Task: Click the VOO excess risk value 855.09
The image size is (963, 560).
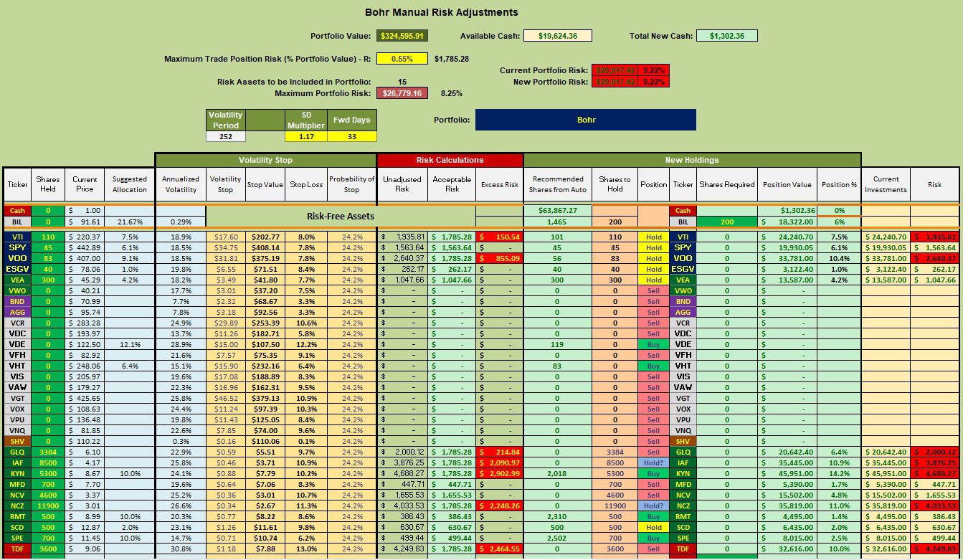Action: pos(500,258)
